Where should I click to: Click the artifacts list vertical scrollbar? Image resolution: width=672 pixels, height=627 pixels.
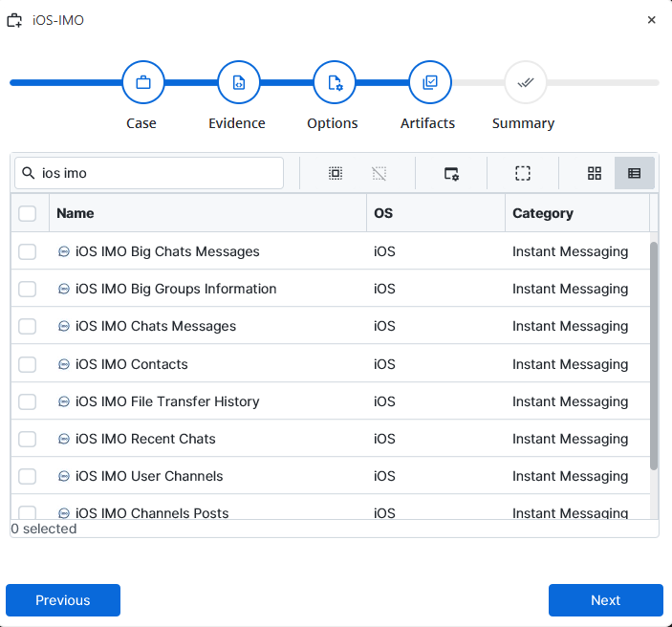[654, 356]
